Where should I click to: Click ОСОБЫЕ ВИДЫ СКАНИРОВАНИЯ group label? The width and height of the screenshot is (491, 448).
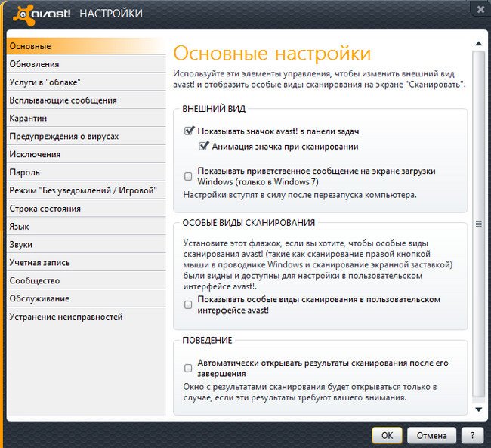click(x=249, y=223)
